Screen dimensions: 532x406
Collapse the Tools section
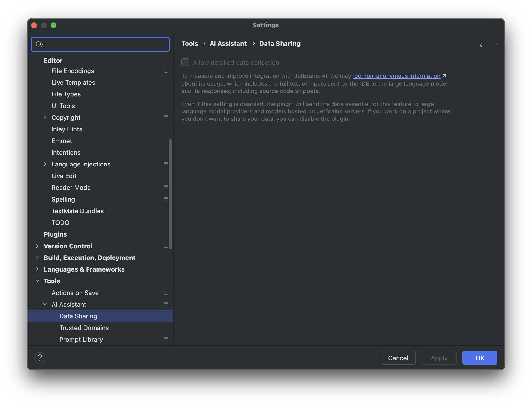[x=37, y=281]
